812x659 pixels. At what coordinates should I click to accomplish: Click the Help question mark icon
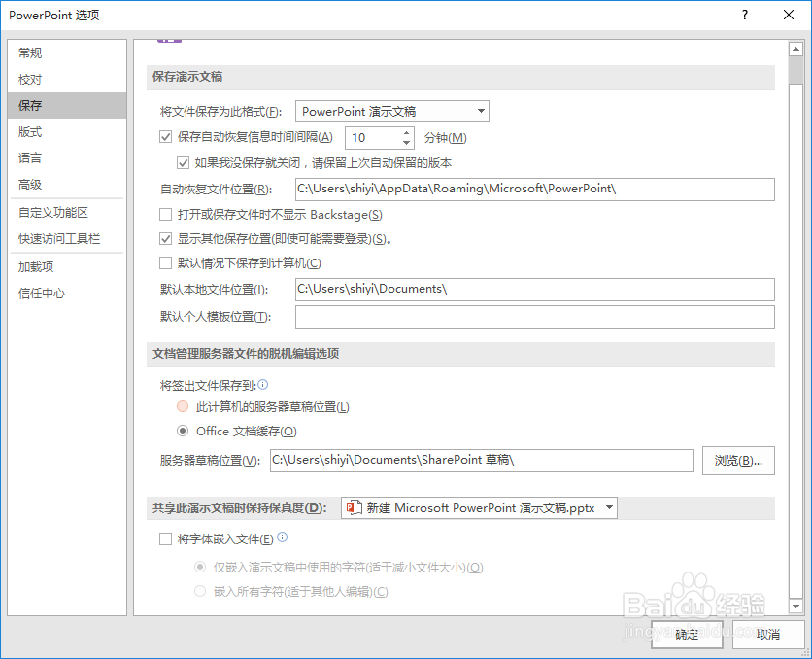pyautogui.click(x=744, y=15)
